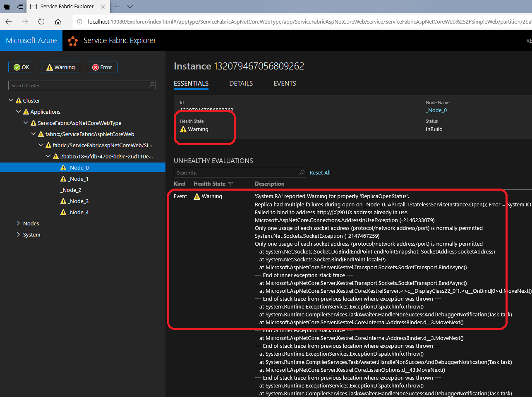
Task: Expand the System tree item
Action: 19,234
